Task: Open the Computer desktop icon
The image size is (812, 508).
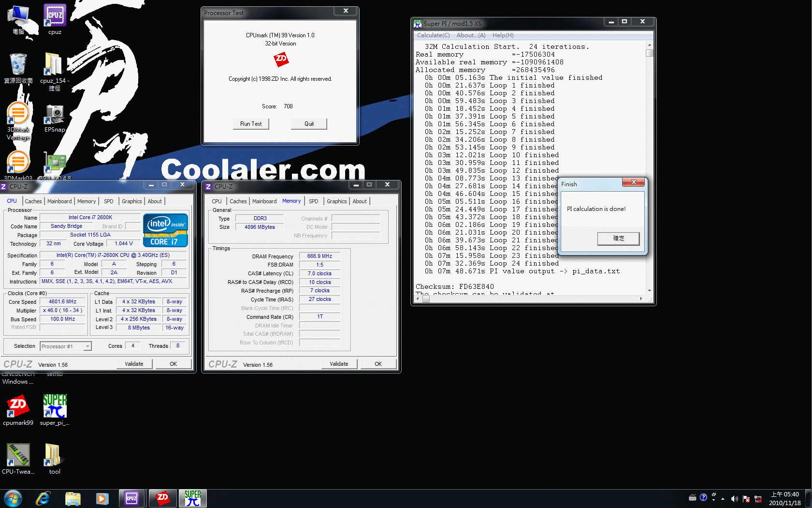Action: (x=18, y=19)
